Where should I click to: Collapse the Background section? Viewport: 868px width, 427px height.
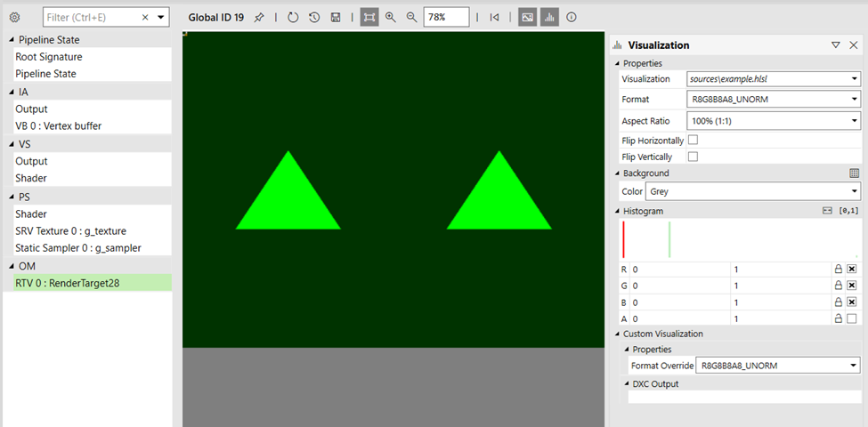pos(617,173)
